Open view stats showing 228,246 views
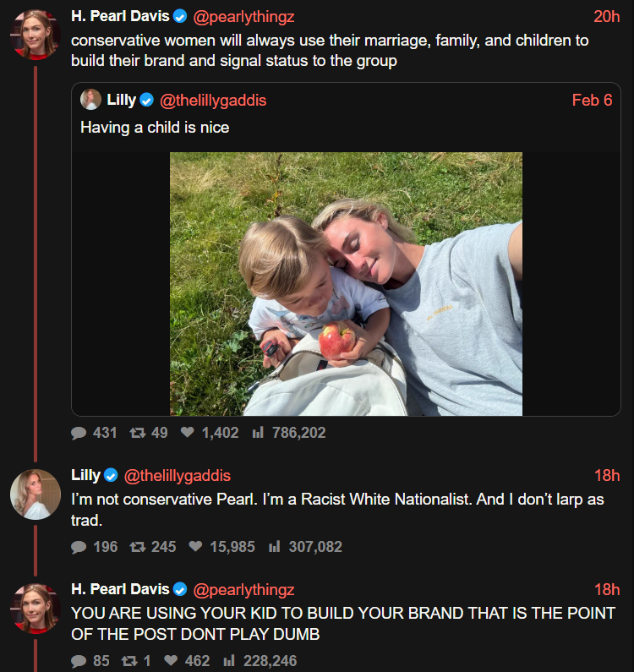 (228, 661)
